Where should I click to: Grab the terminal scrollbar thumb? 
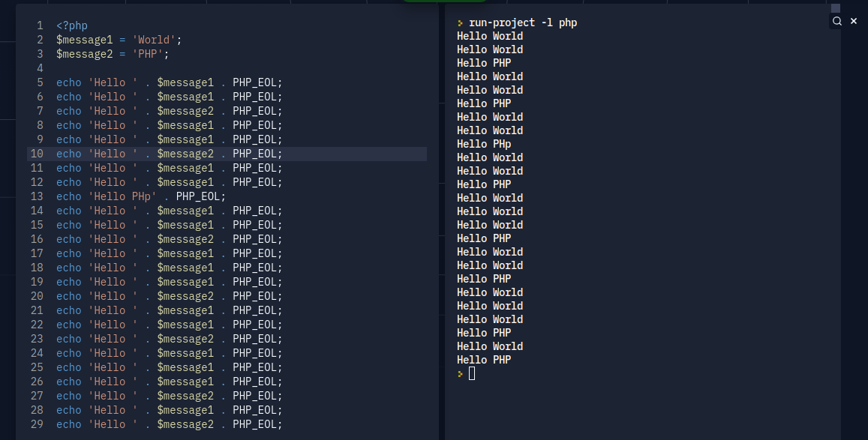[x=836, y=8]
